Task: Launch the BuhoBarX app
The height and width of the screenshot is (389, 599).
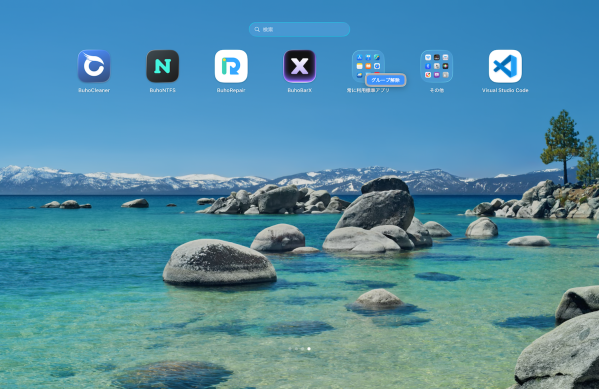Action: point(300,66)
